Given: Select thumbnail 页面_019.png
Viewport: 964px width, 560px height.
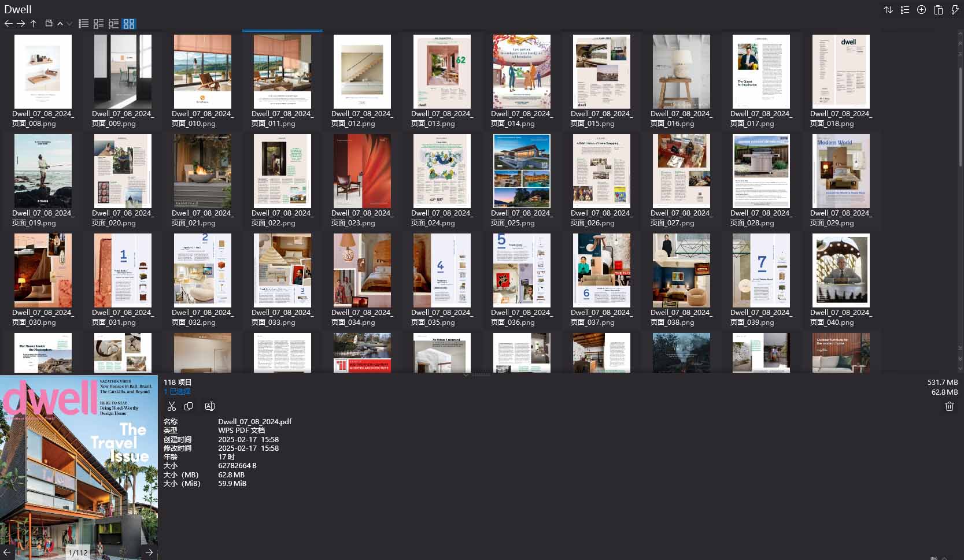Looking at the screenshot, I should pos(43,171).
